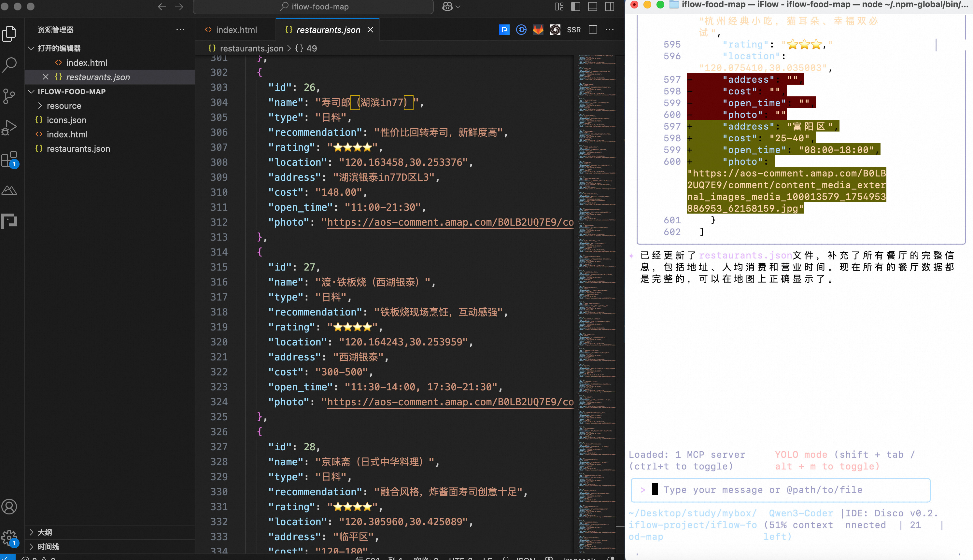Click the Explorer files icon
The height and width of the screenshot is (560, 973).
click(x=9, y=34)
